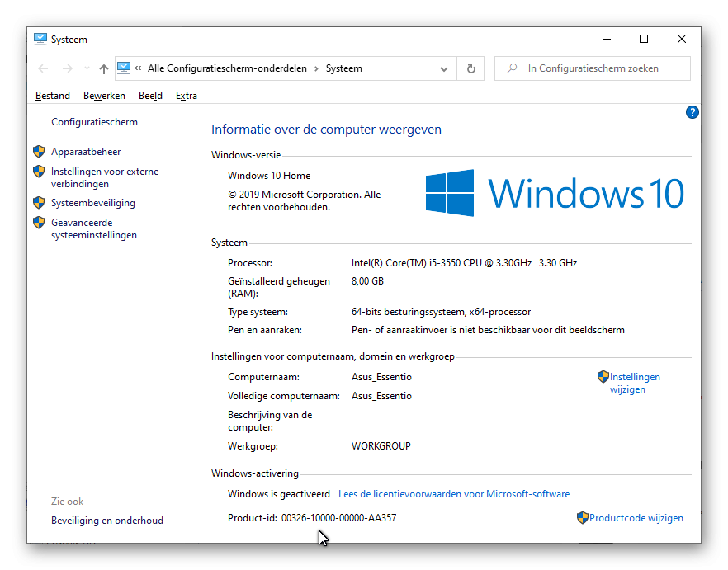The width and height of the screenshot is (728, 570).
Task: Select the '8,00 GB' RAM value
Action: (367, 281)
